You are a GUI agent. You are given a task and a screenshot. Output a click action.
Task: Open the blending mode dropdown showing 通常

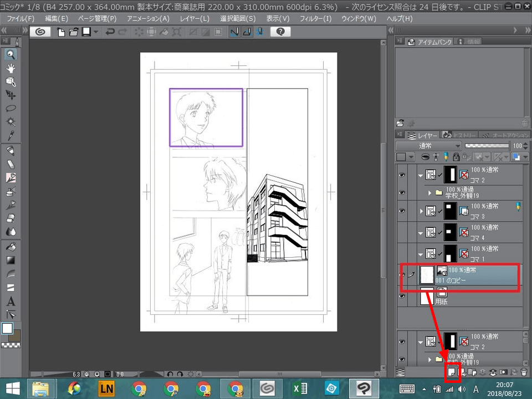click(x=427, y=146)
